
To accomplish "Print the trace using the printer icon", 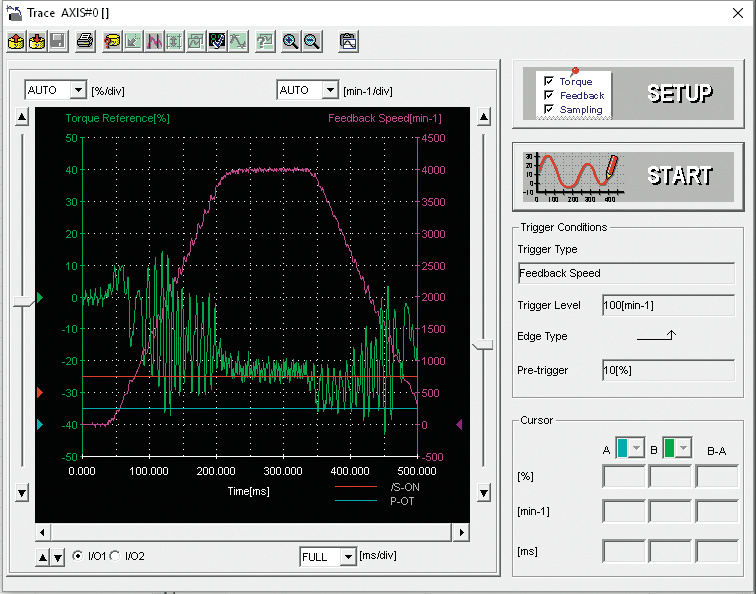I will [x=85, y=42].
